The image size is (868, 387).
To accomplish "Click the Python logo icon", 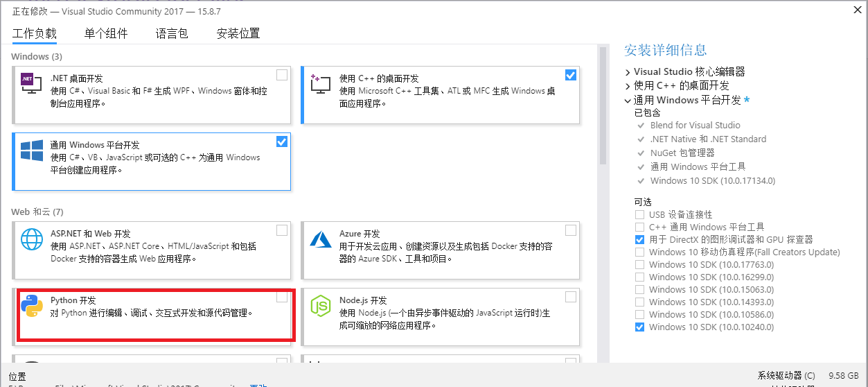I will pyautogui.click(x=32, y=307).
